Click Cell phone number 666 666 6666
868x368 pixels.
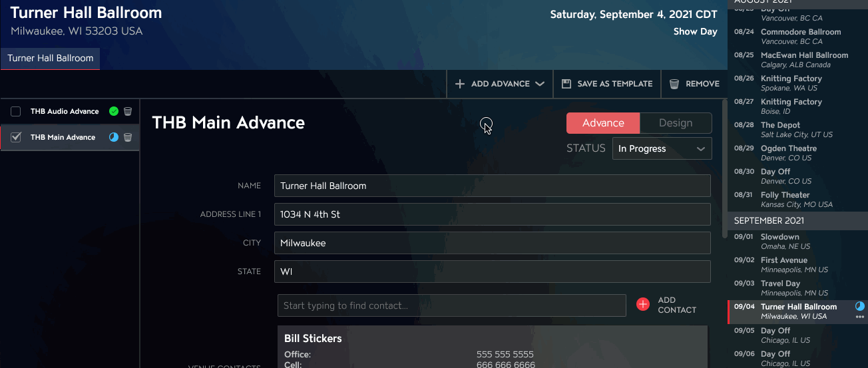(x=505, y=365)
